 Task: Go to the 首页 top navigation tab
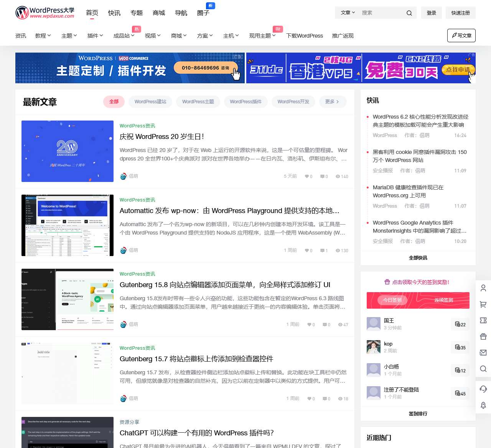pos(92,13)
